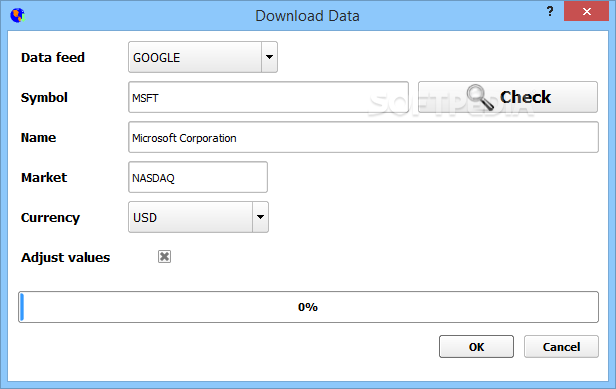Toggle the Adjust values checkbox
This screenshot has width=616, height=389.
[164, 257]
